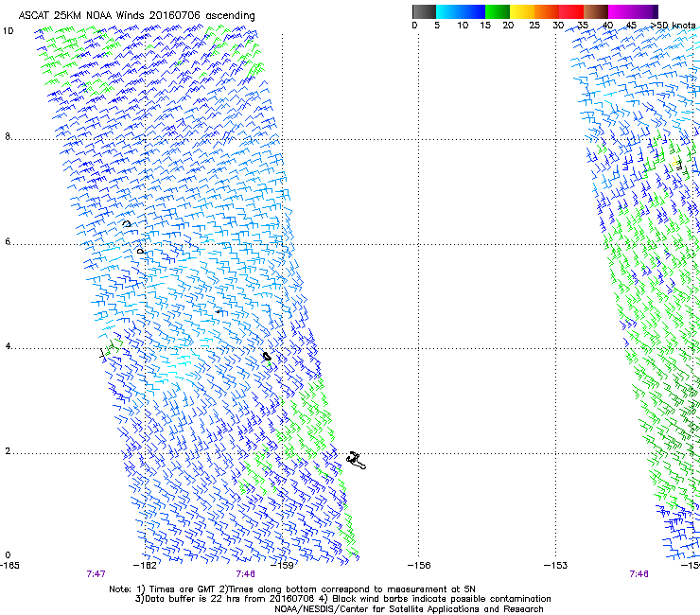Click the "7:46" time label beside -153

(x=639, y=574)
